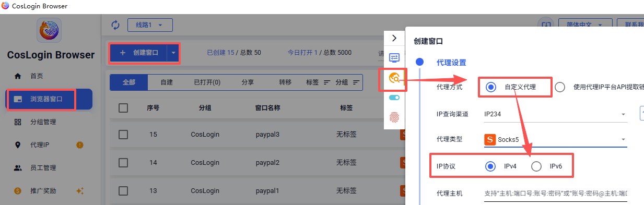Click the 代理主机 input field
Screen dimensions: 644x205
556,193
